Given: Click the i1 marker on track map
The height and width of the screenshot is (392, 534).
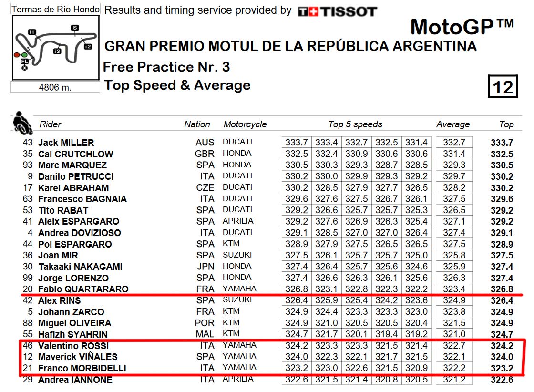Looking at the screenshot, I should tap(31, 32).
